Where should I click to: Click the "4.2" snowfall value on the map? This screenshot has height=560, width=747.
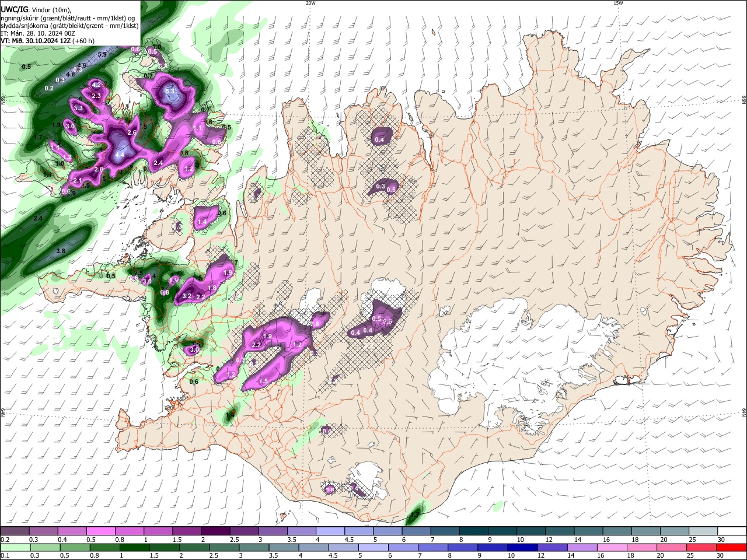[96, 85]
